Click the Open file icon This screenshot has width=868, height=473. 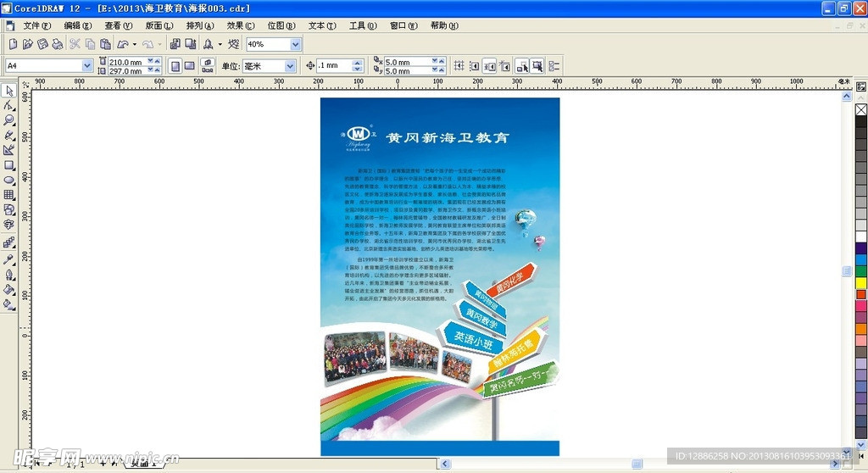[x=28, y=44]
